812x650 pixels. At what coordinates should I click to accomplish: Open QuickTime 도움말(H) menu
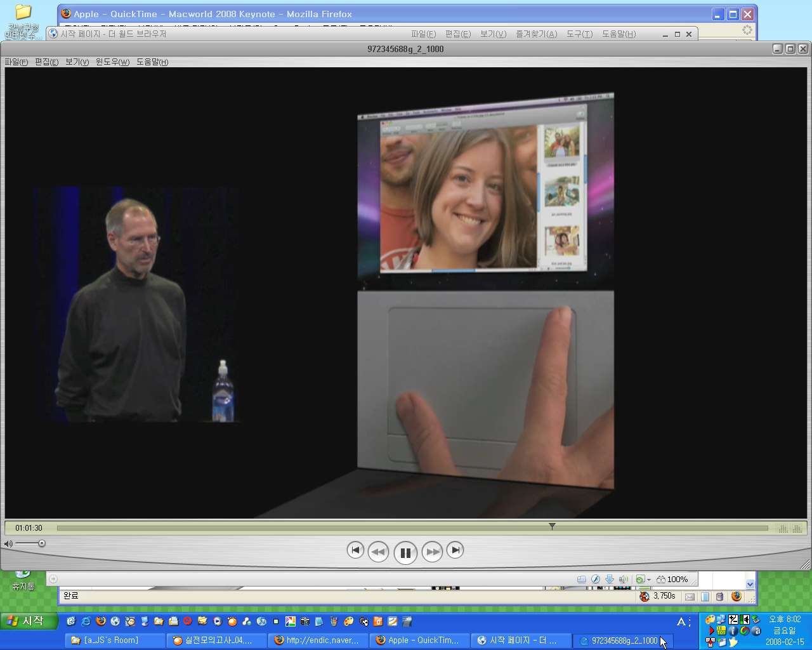[x=152, y=62]
